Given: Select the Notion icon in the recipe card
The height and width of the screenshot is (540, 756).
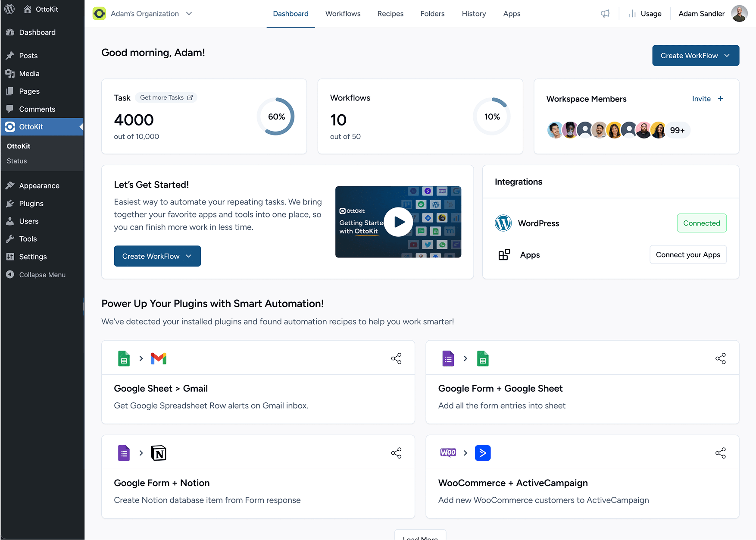Looking at the screenshot, I should tap(159, 453).
